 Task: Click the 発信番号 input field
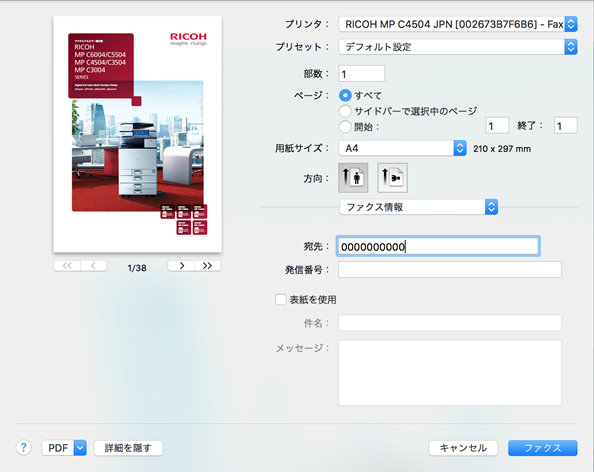click(x=450, y=269)
